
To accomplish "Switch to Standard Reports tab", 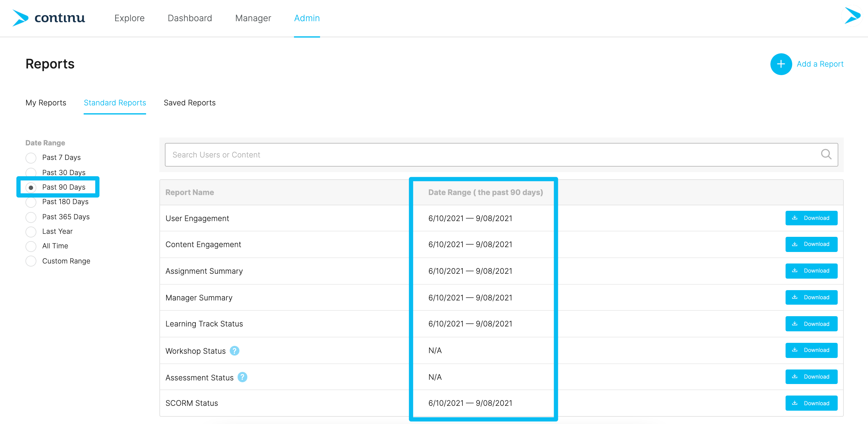I will coord(115,103).
